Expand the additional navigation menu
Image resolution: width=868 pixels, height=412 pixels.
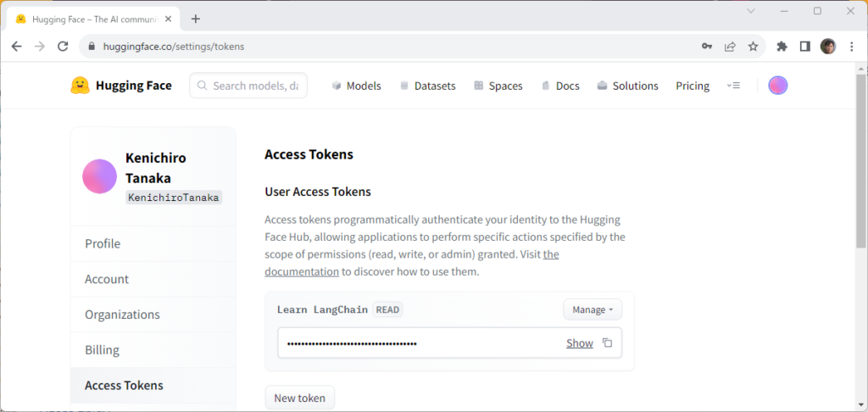(x=734, y=86)
